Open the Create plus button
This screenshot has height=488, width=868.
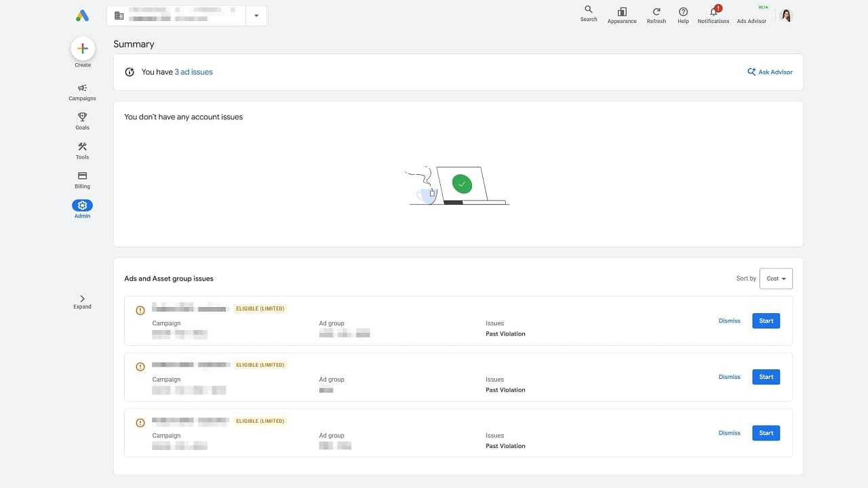coord(83,49)
